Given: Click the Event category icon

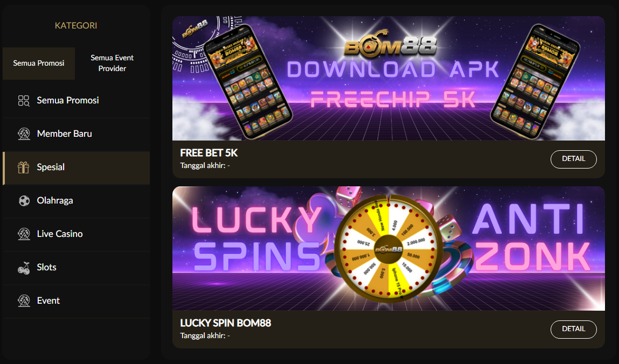Looking at the screenshot, I should point(24,300).
